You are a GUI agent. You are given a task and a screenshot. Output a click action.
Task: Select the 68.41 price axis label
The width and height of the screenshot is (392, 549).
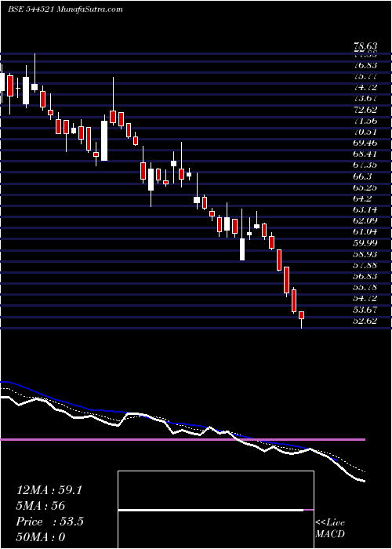pyautogui.click(x=365, y=154)
